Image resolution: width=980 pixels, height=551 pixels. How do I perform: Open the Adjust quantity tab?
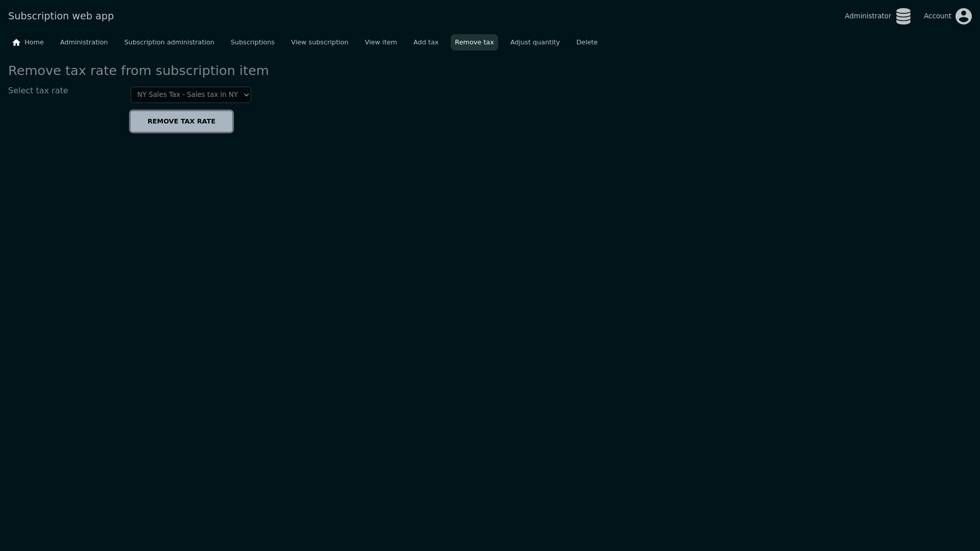[534, 42]
